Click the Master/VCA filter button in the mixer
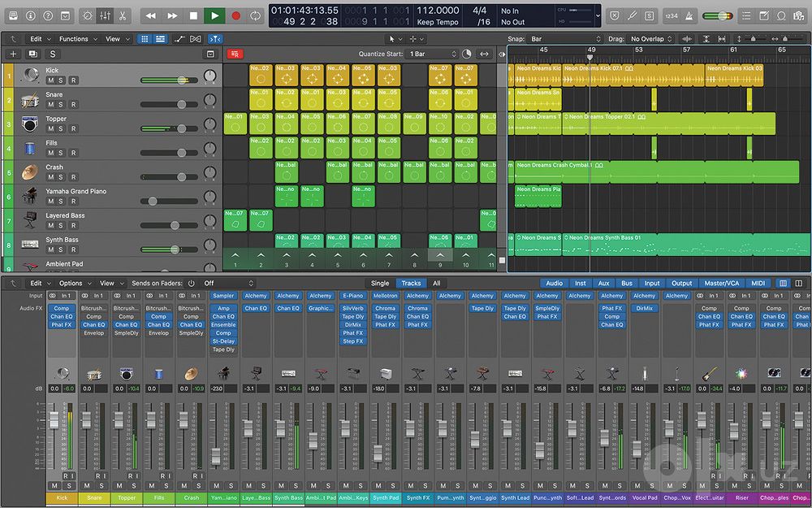Screen dimensions: 812x508 coord(722,284)
